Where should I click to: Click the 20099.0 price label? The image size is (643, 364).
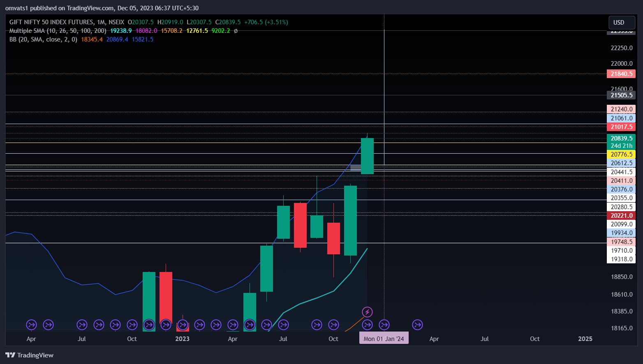pos(621,224)
